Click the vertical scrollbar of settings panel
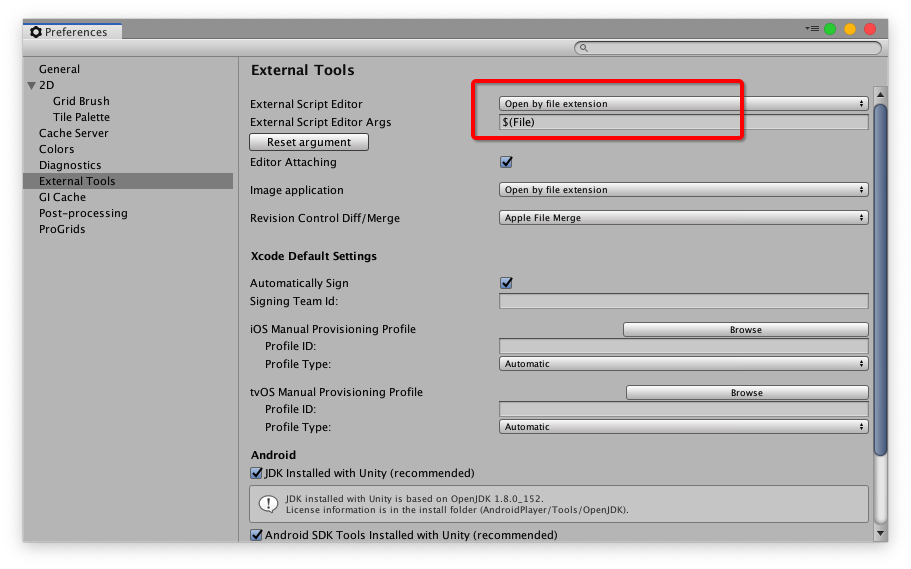 click(x=880, y=280)
